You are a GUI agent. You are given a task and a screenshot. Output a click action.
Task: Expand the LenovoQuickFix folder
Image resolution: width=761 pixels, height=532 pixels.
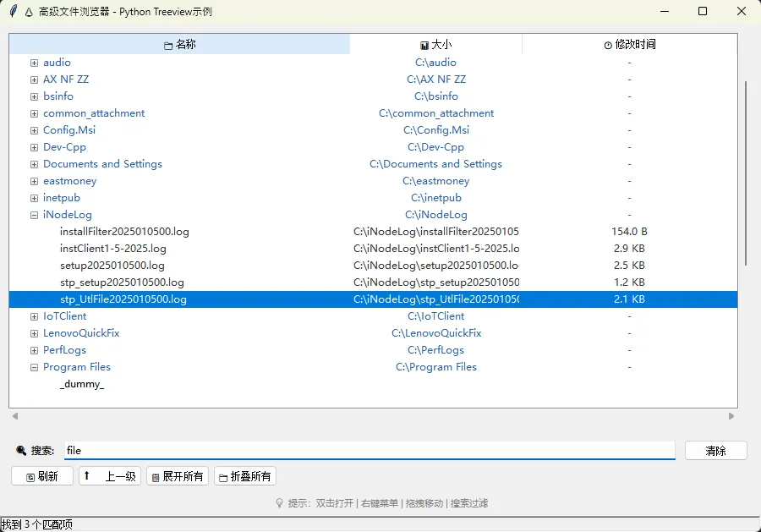[34, 333]
